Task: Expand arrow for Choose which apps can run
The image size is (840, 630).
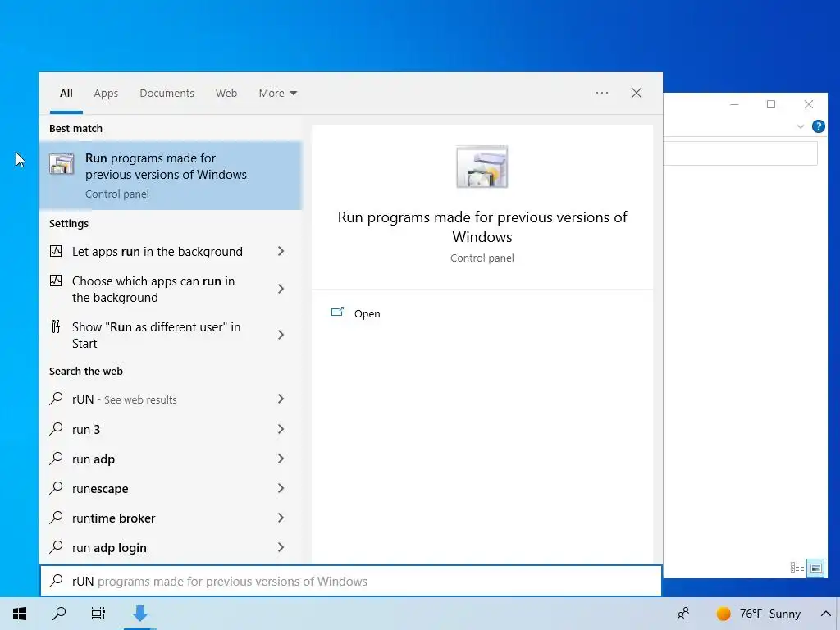Action: coord(281,290)
